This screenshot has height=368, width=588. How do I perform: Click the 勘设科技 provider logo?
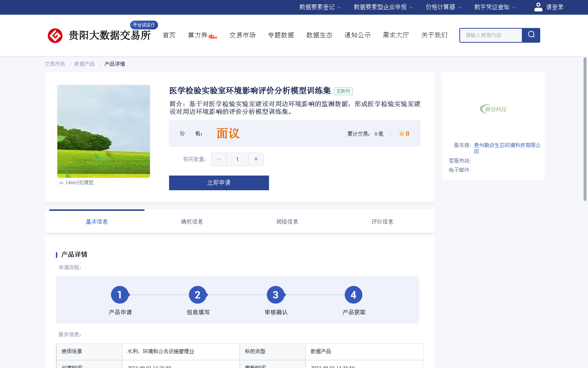point(493,109)
